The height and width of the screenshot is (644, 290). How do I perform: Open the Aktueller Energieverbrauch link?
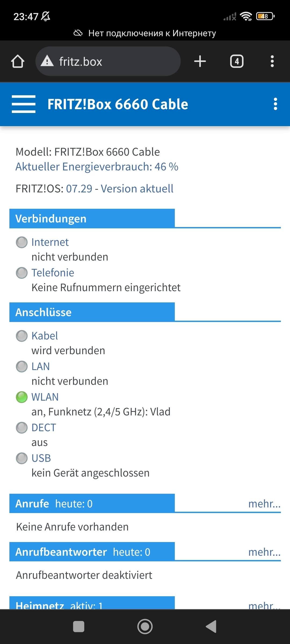pos(97,167)
